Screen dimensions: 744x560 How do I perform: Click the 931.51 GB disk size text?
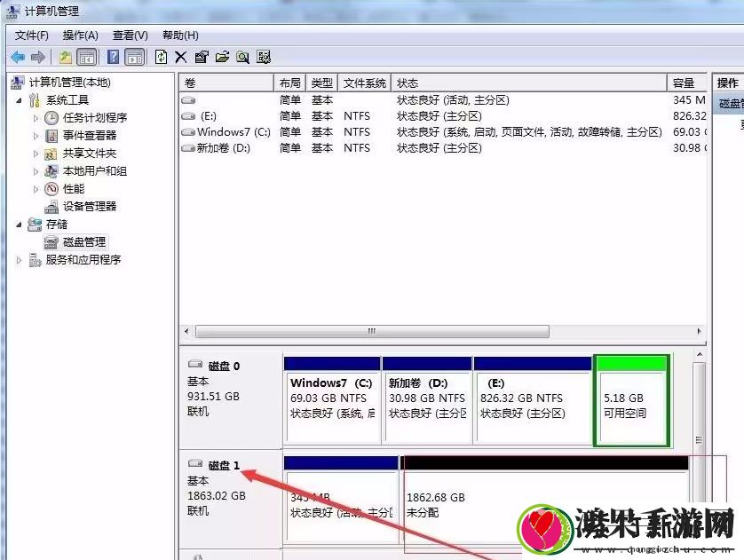(213, 397)
